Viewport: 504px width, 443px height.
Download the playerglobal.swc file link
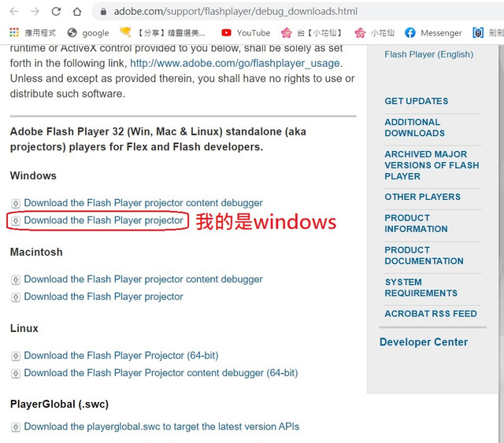pyautogui.click(x=161, y=426)
